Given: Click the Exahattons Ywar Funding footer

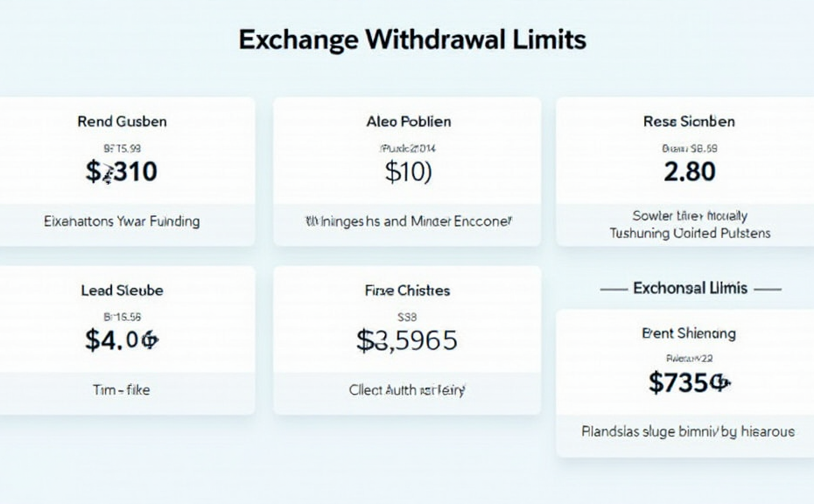Looking at the screenshot, I should (x=122, y=221).
